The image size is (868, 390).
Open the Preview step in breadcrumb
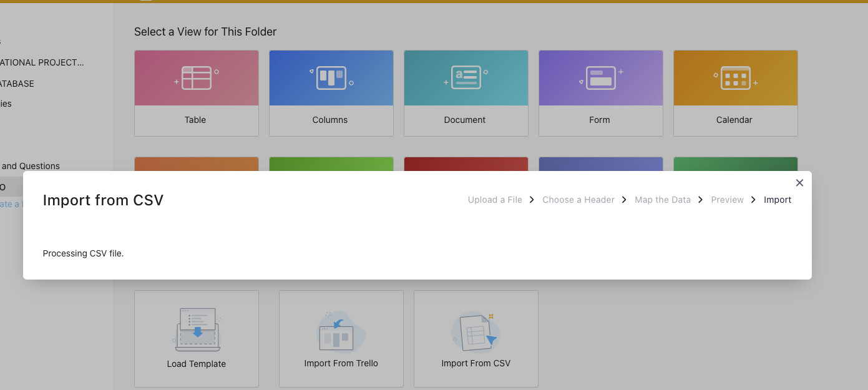[728, 200]
